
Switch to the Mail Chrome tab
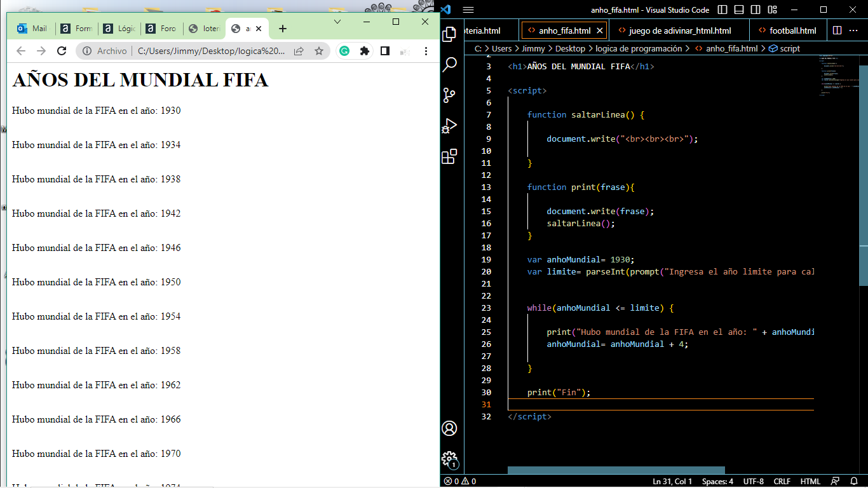pyautogui.click(x=32, y=29)
